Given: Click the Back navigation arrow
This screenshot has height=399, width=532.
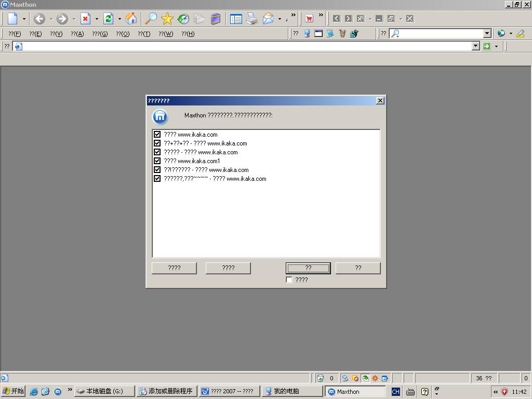Looking at the screenshot, I should pyautogui.click(x=39, y=19).
